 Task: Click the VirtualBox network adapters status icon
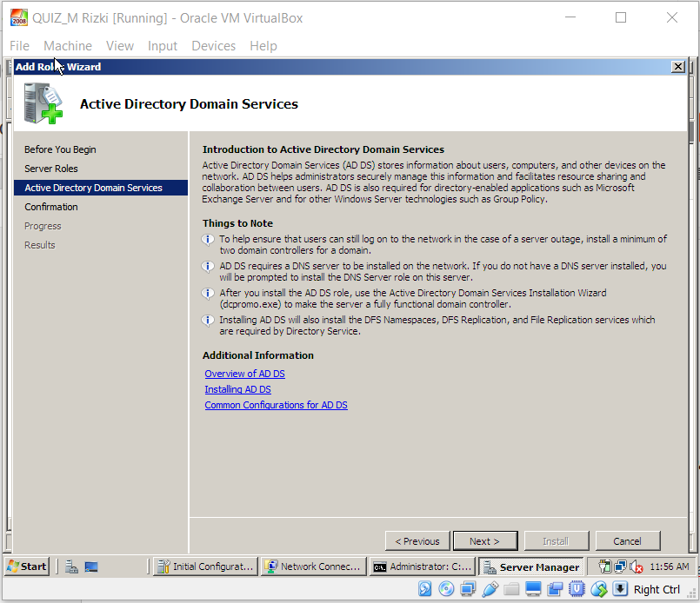point(468,589)
